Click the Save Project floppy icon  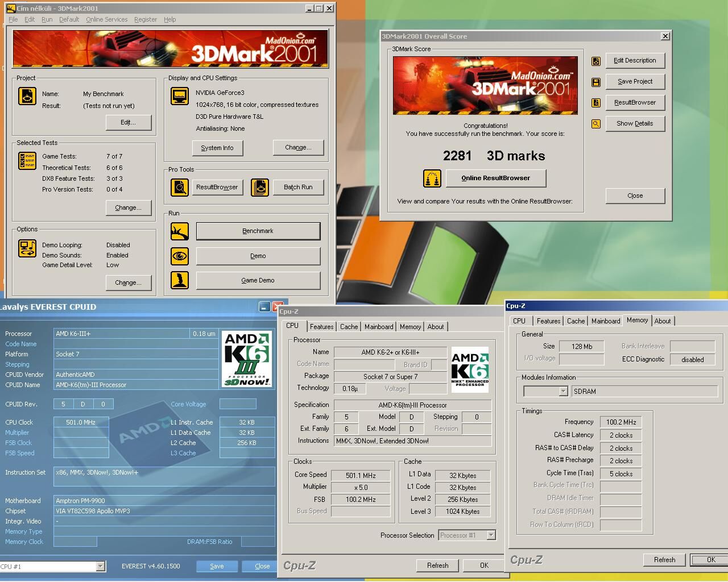(x=596, y=82)
